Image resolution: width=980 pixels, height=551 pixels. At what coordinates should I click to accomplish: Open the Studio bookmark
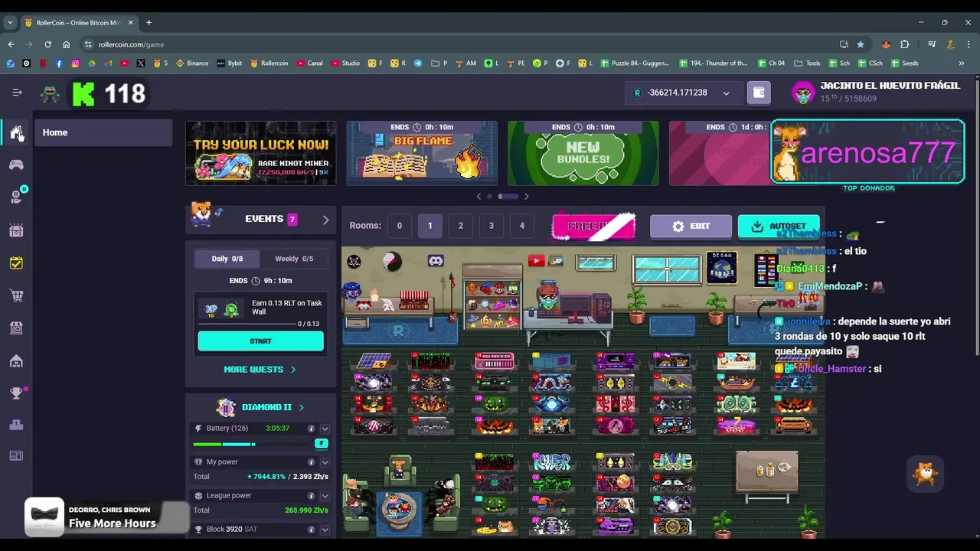[x=346, y=64]
